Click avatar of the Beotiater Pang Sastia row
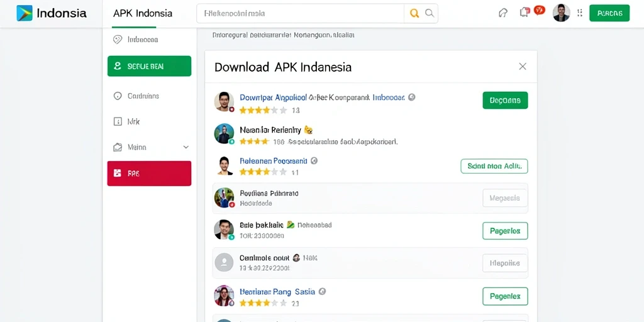Screen dimensions: 644x322 [x=225, y=296]
